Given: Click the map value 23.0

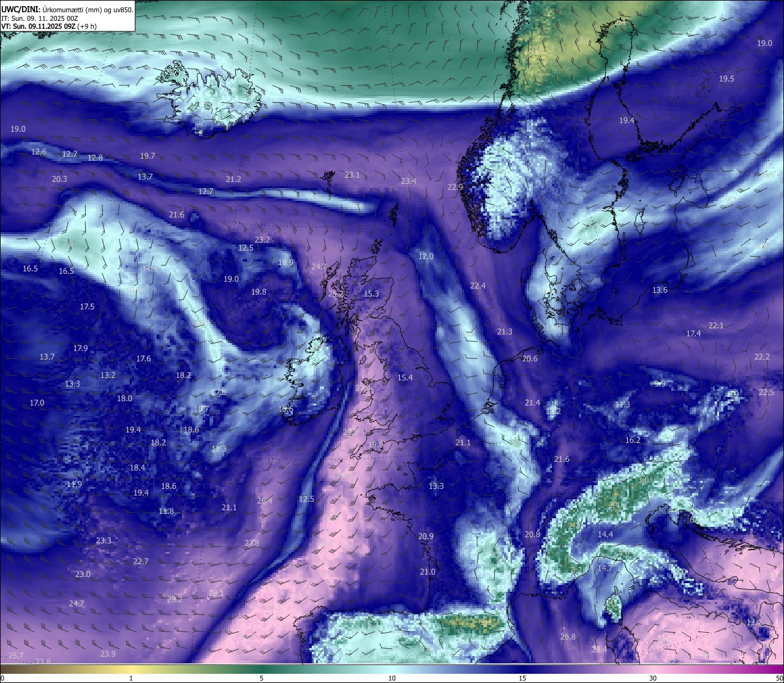Looking at the screenshot, I should [83, 575].
